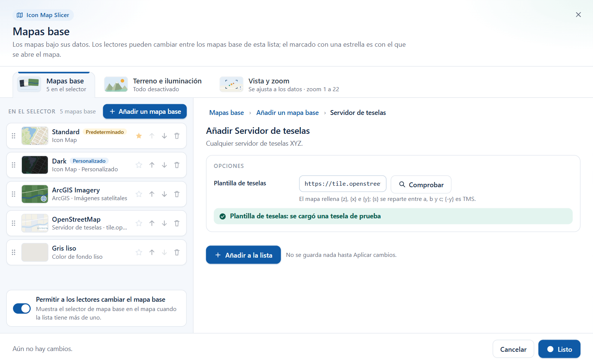Select the Dark basemap thumbnail
Screen dimensions: 593x364
point(35,165)
